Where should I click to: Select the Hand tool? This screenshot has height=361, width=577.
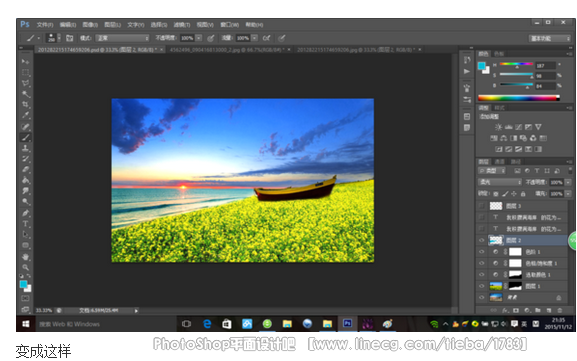pyautogui.click(x=25, y=256)
